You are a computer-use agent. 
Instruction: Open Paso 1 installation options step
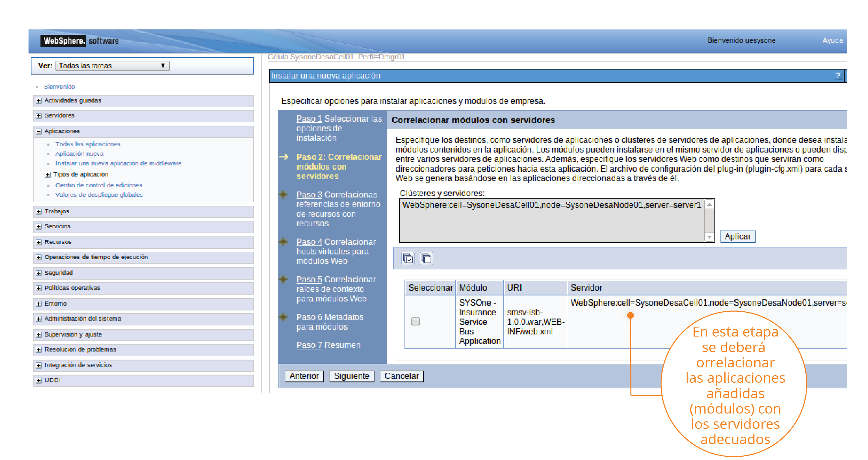click(x=309, y=119)
